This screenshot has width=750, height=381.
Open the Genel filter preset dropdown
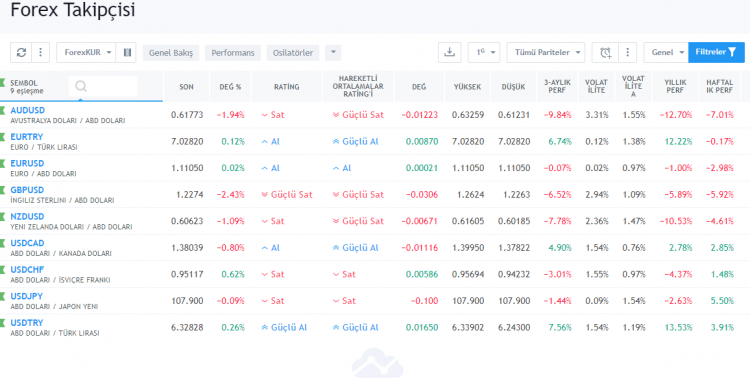666,53
